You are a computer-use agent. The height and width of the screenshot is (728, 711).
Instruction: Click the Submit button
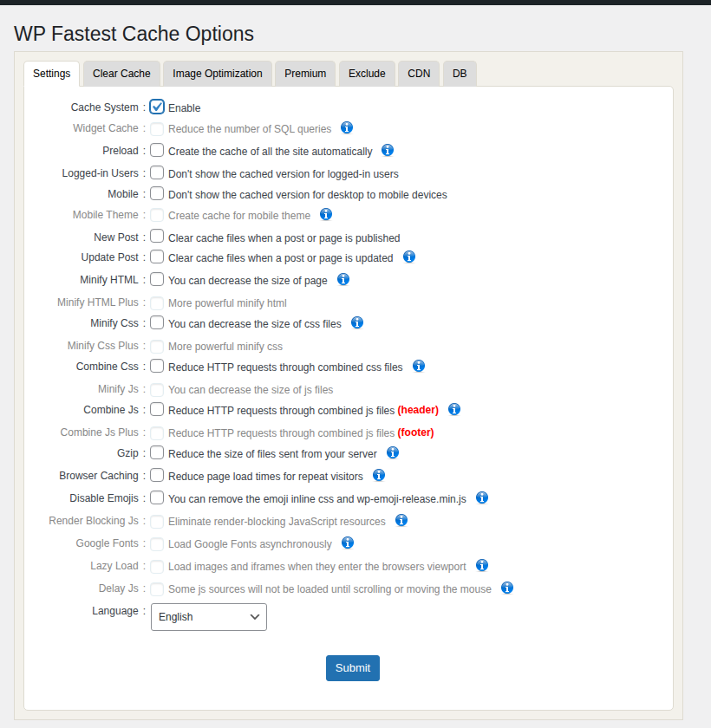353,668
